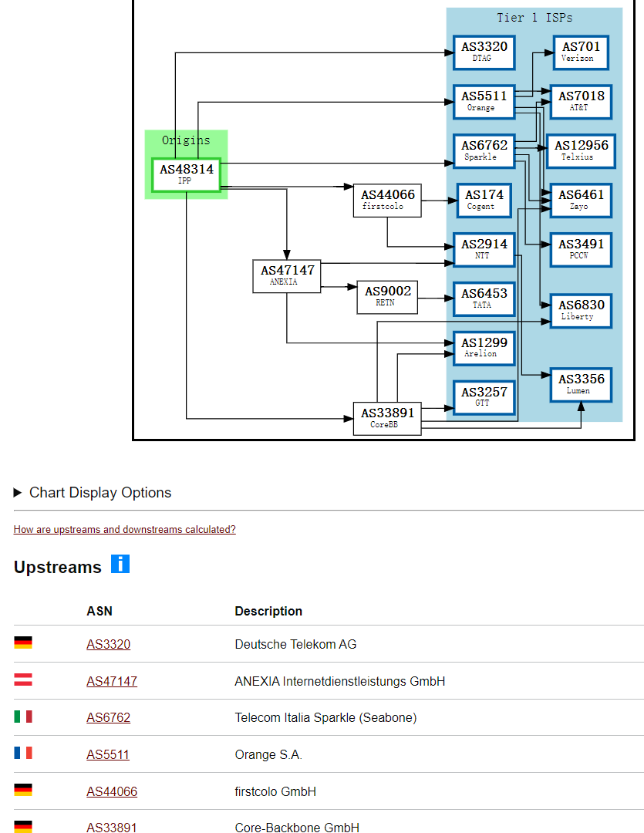The image size is (644, 833).
Task: Select the AS6453 TATA node in the graph
Action: point(484,299)
